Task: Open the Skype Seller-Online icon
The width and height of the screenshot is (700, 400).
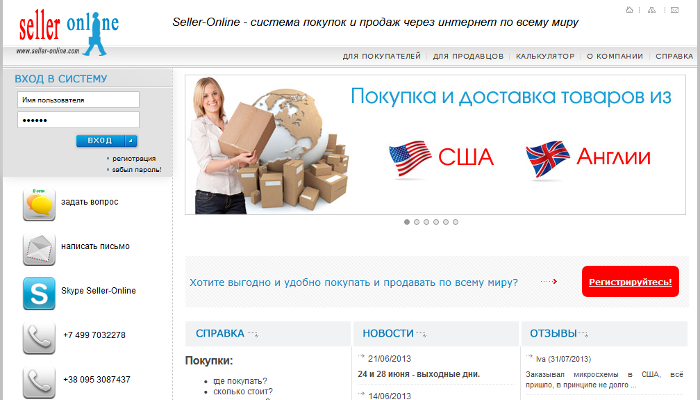Action: pyautogui.click(x=39, y=293)
